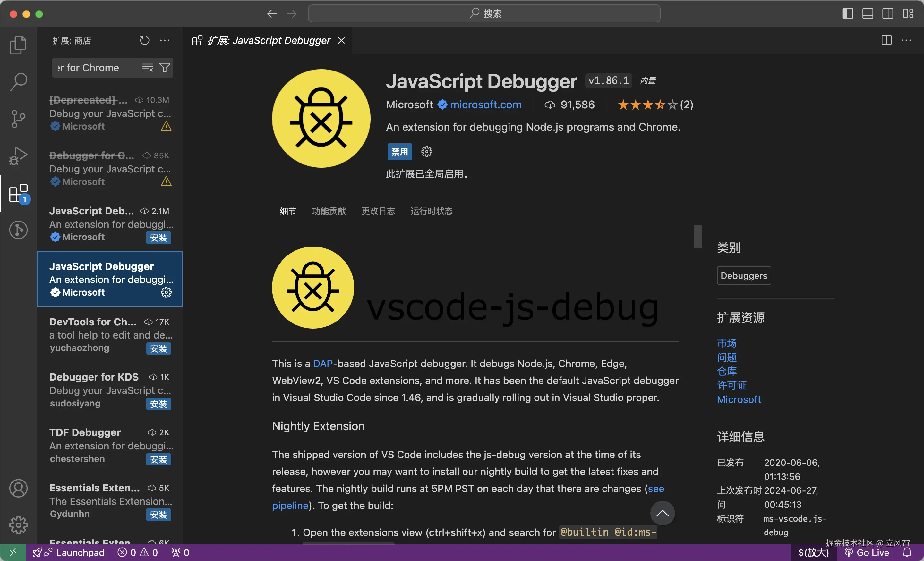Click warning icon on first deprecated extension
924x561 pixels.
point(166,126)
